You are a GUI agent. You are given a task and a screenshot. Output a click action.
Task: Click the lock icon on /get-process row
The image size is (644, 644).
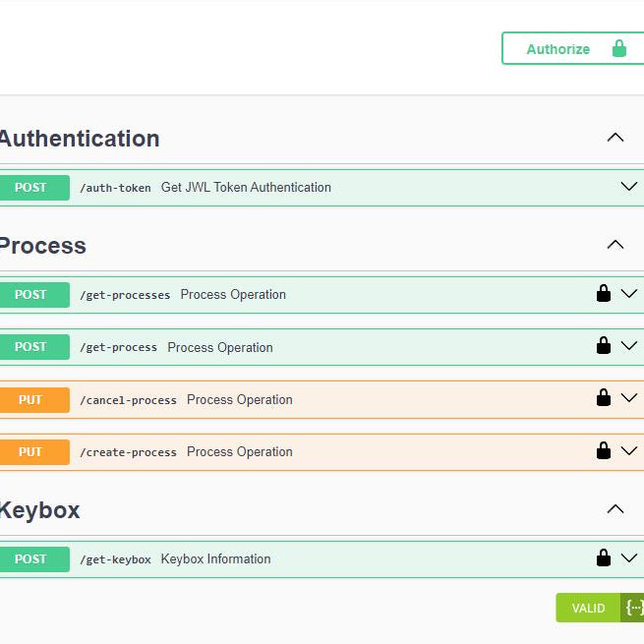click(x=604, y=346)
